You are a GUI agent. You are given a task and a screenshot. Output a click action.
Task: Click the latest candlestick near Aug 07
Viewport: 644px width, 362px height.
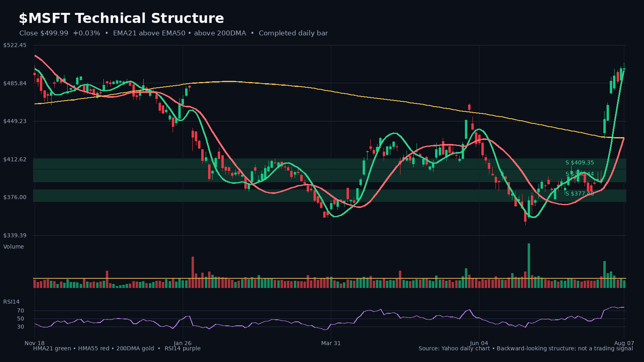click(x=624, y=69)
